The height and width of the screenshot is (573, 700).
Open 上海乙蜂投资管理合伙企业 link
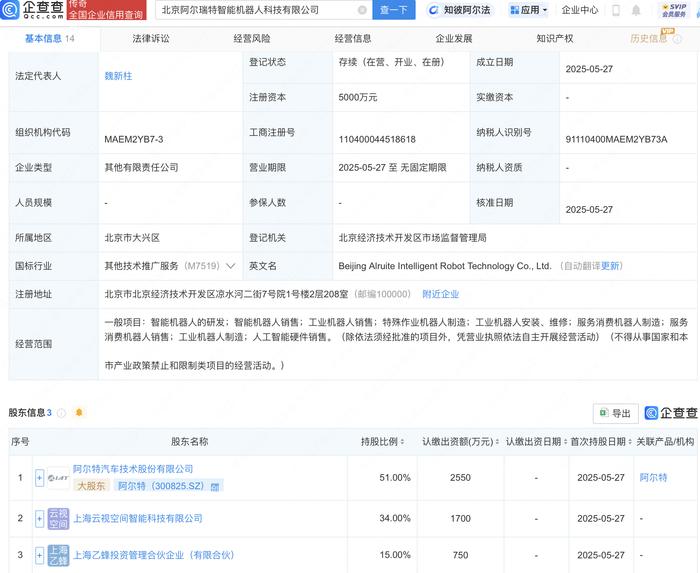154,555
